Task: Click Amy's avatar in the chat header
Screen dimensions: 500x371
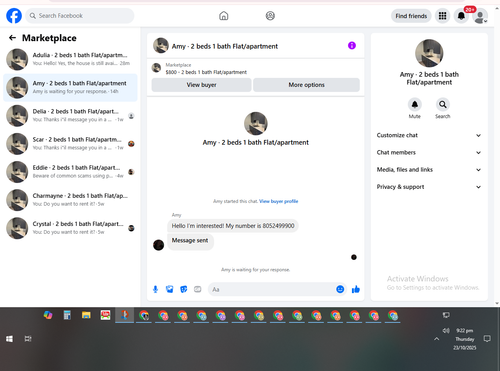Action: click(x=161, y=46)
